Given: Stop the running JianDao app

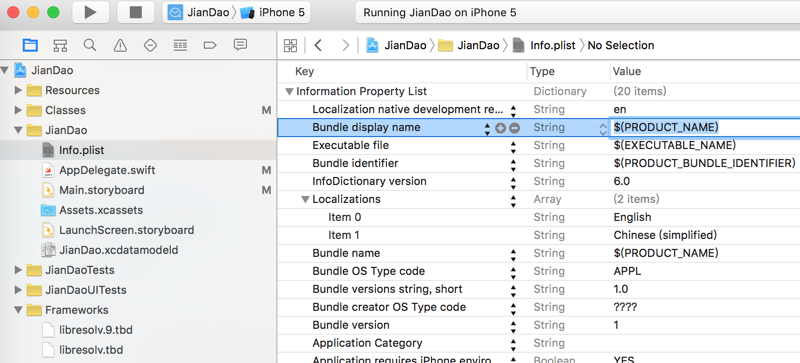Looking at the screenshot, I should click(x=136, y=12).
